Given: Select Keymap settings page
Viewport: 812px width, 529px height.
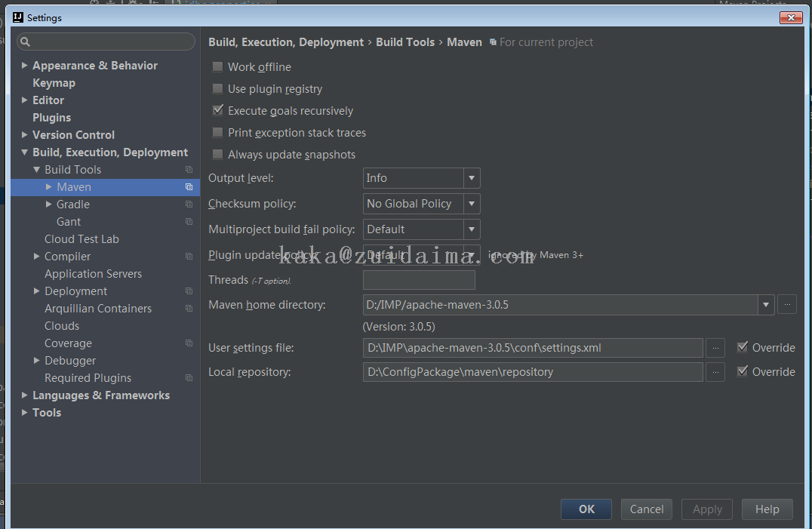Looking at the screenshot, I should pos(54,83).
